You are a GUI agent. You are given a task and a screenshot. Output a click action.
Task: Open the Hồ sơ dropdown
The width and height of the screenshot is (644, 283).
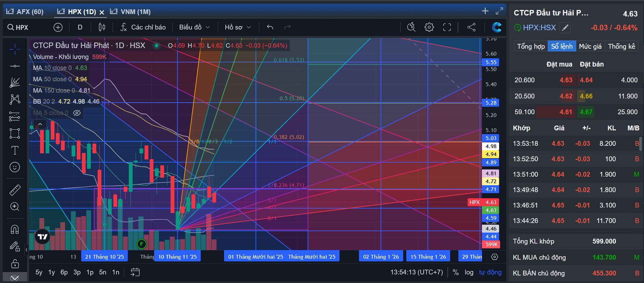click(238, 27)
